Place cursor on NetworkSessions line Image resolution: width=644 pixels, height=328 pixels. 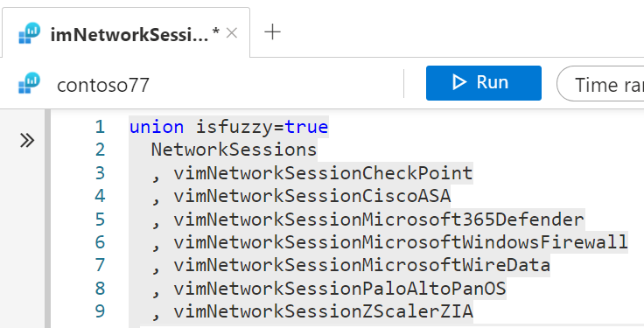pyautogui.click(x=234, y=150)
